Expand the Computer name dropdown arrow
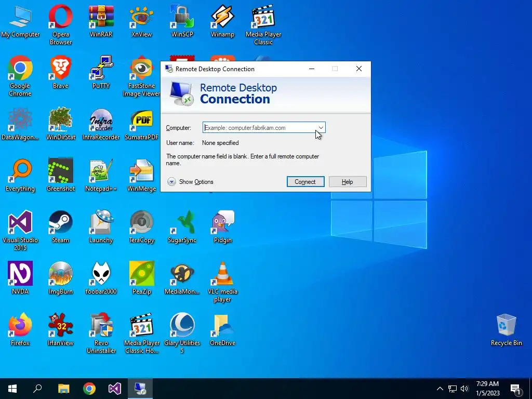This screenshot has height=399, width=532. pyautogui.click(x=321, y=128)
